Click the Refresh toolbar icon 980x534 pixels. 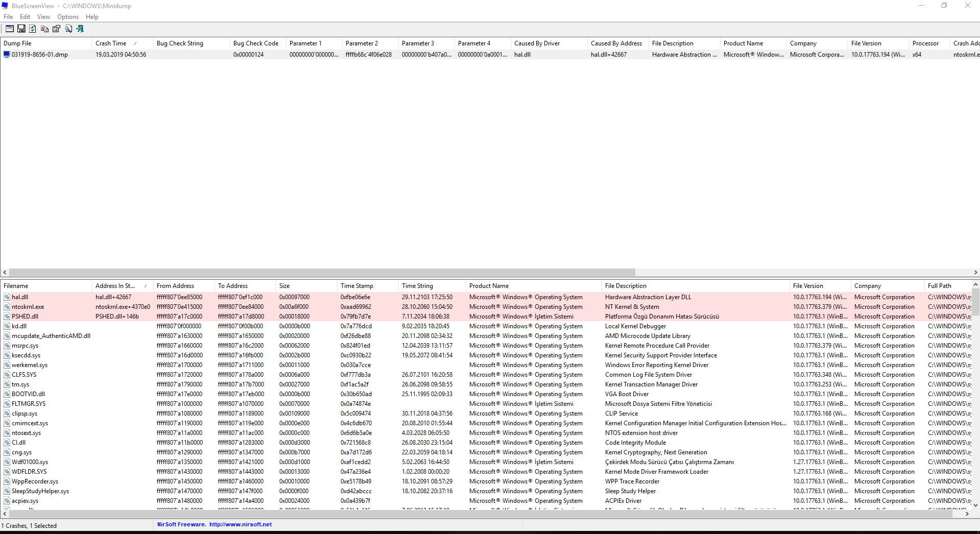click(33, 29)
